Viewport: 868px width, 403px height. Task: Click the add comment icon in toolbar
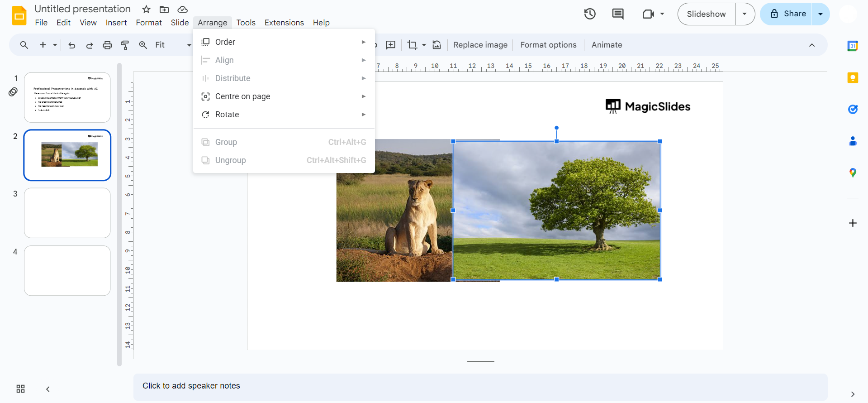coord(390,45)
